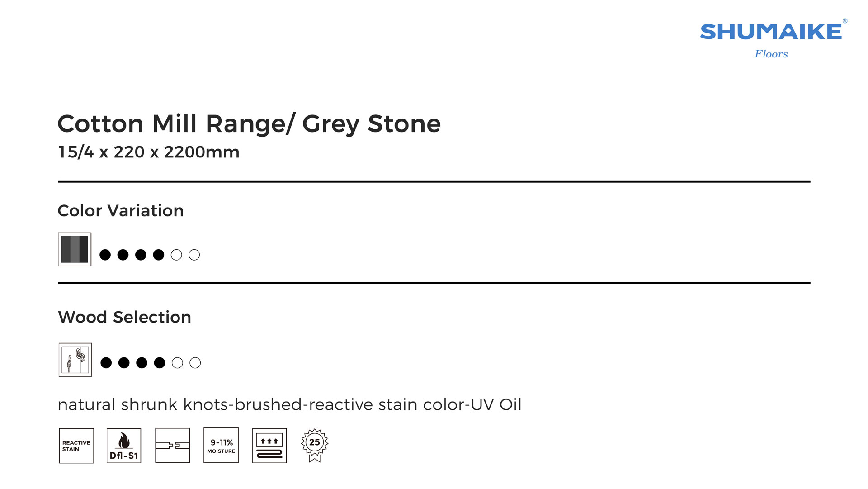
Task: Click the Wood Selection knots plank icon
Action: point(75,360)
